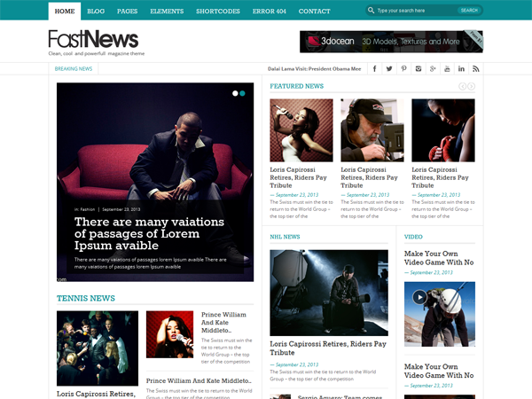Click the Dalai Lama breaking news ticker
The image size is (532, 399).
coord(314,69)
